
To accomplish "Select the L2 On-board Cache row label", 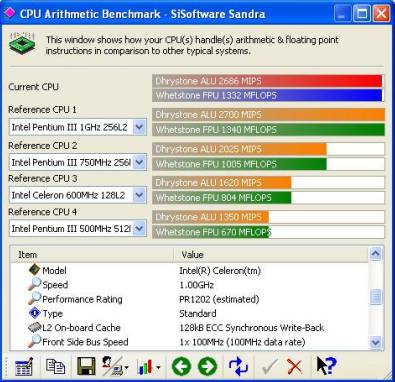I will tap(81, 328).
